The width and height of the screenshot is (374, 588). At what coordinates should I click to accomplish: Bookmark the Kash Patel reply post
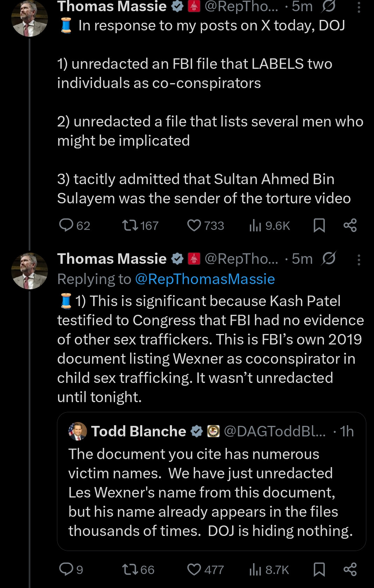(319, 569)
